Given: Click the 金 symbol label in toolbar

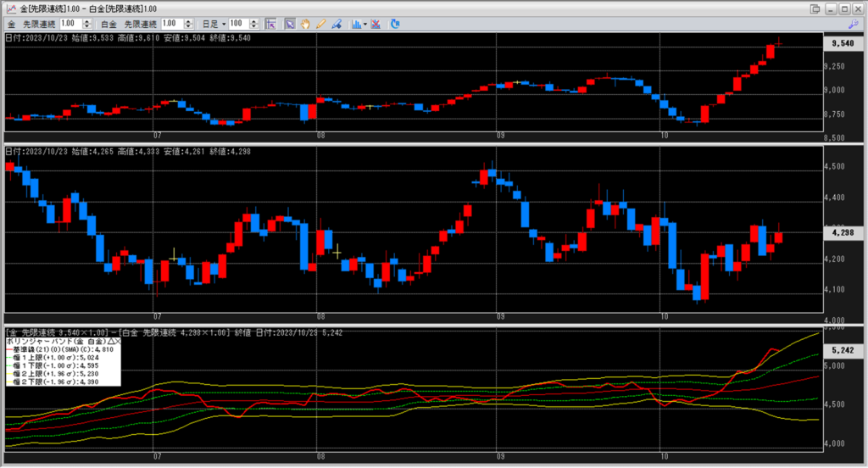Looking at the screenshot, I should [11, 24].
